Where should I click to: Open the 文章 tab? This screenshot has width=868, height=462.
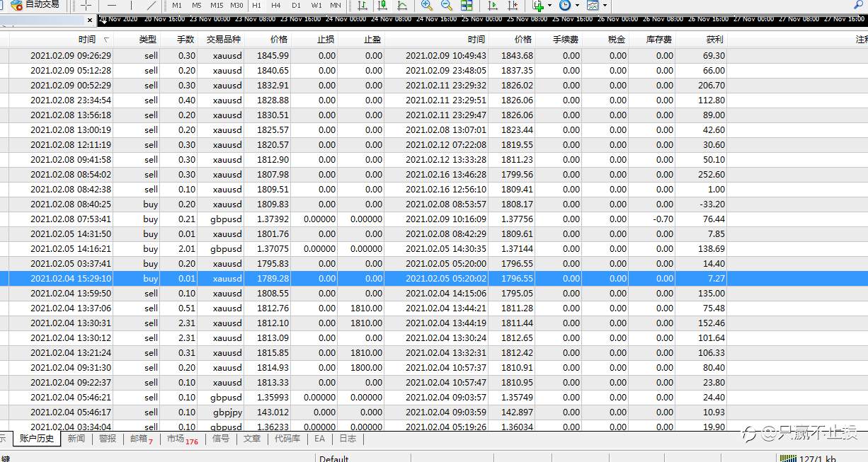point(252,439)
